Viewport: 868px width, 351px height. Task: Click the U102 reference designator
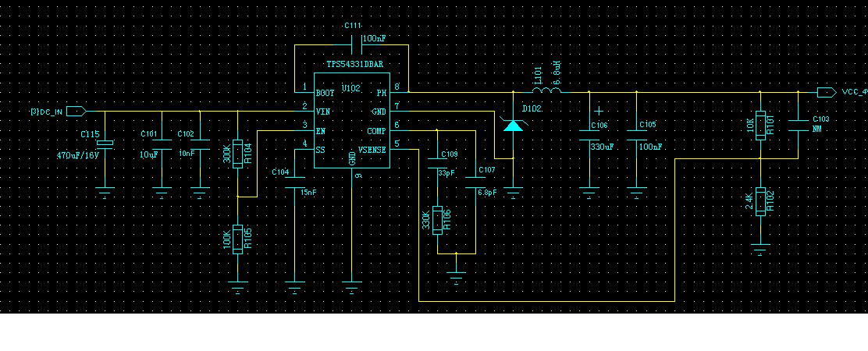click(351, 88)
